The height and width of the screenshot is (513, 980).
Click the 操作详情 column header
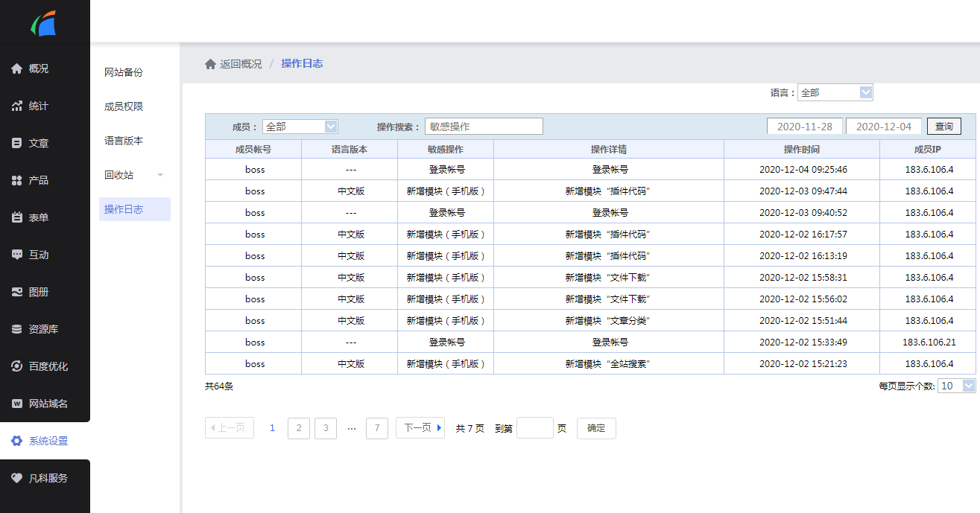coord(609,149)
